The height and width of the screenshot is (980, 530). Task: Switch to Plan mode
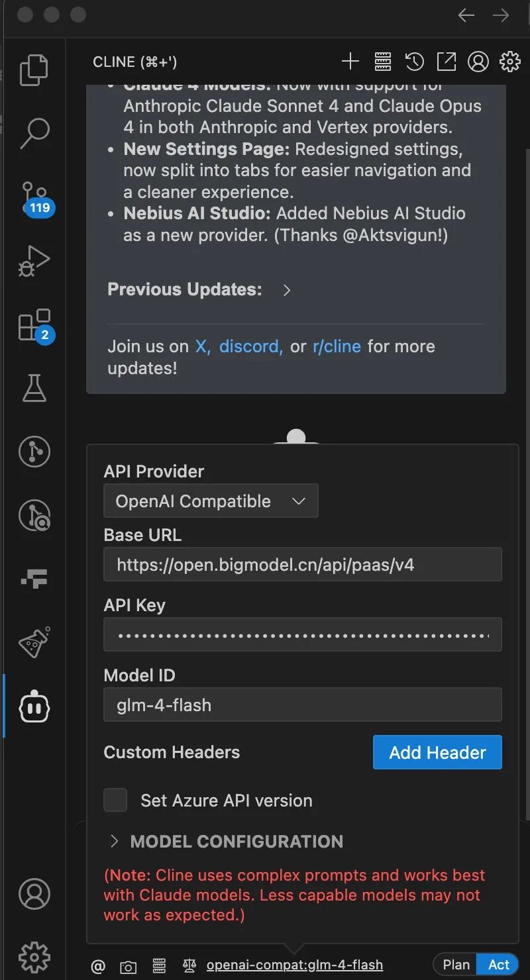click(456, 965)
